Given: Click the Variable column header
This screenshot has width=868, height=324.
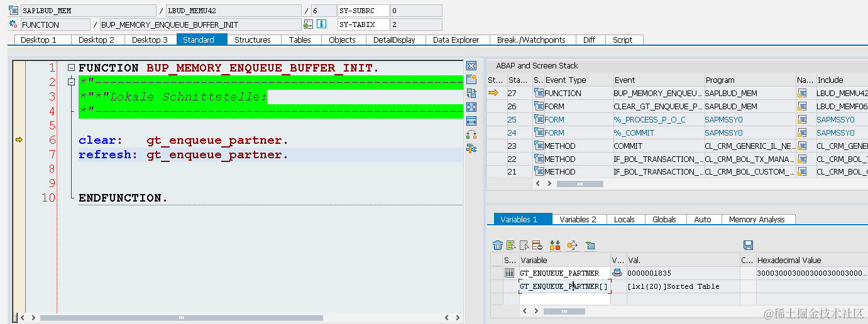Looking at the screenshot, I should (x=564, y=260).
